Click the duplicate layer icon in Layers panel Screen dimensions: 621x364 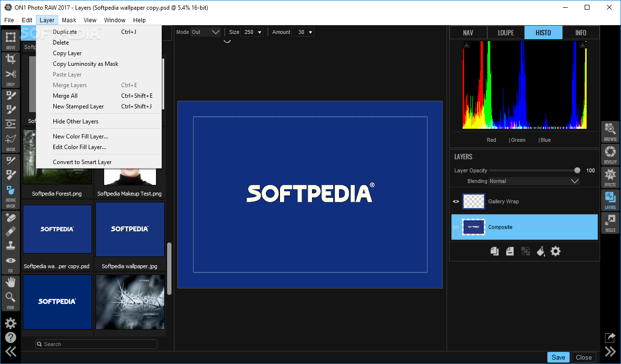(495, 251)
